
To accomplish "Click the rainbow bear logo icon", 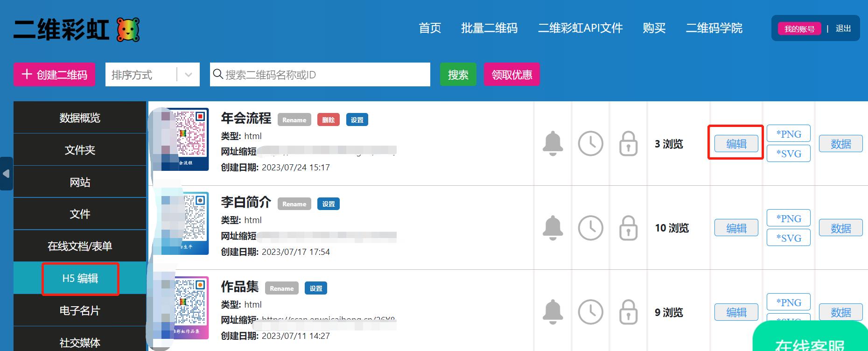I will tap(128, 30).
